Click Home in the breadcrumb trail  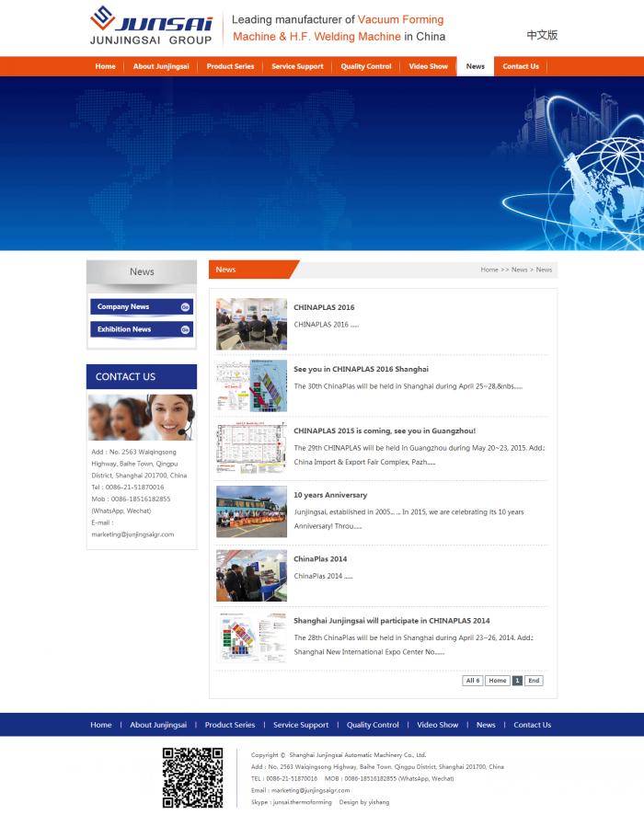coord(489,270)
